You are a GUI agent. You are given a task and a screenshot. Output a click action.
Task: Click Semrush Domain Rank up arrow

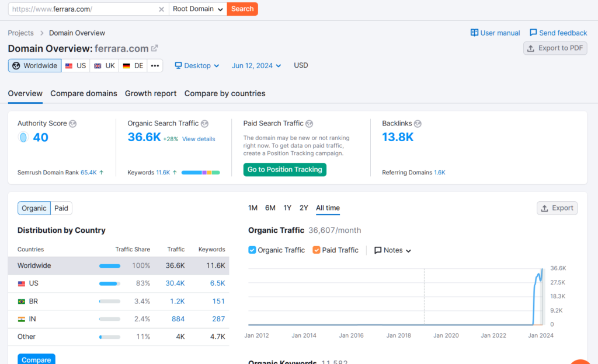point(102,173)
